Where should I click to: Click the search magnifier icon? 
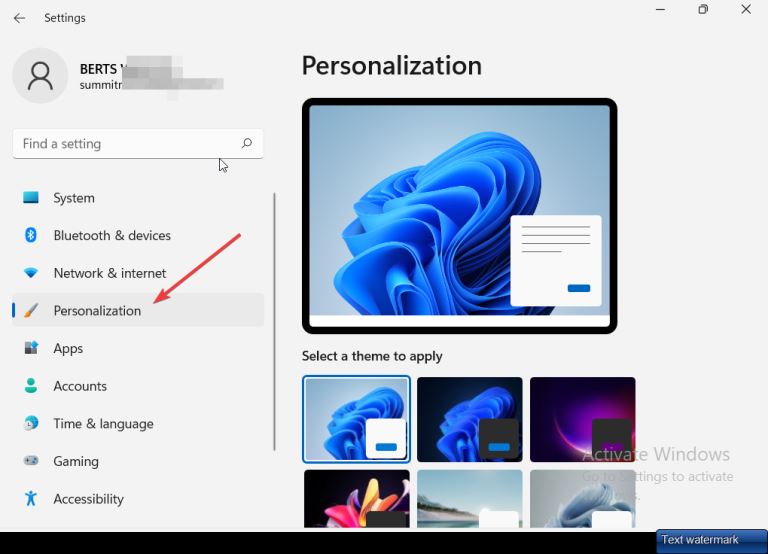tap(247, 143)
